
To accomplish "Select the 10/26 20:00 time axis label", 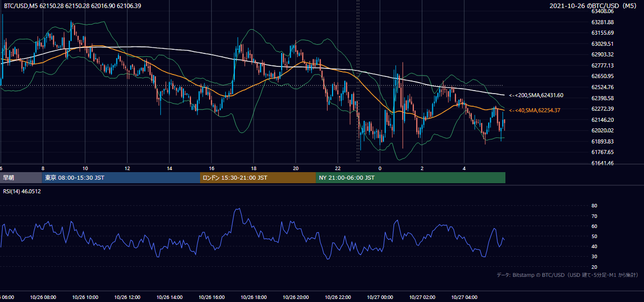I will point(296,297).
